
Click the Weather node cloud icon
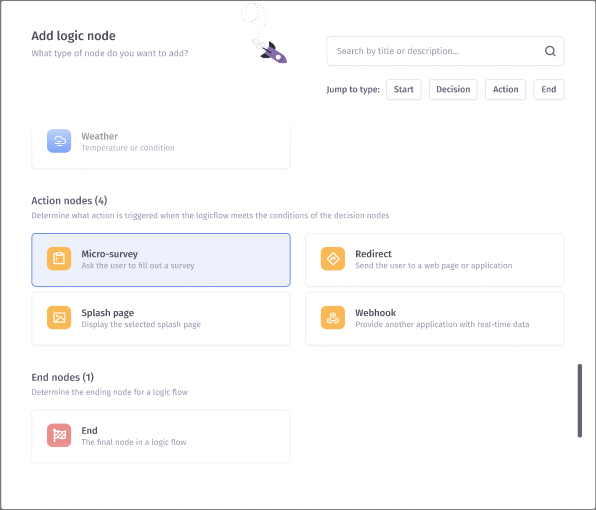point(59,141)
